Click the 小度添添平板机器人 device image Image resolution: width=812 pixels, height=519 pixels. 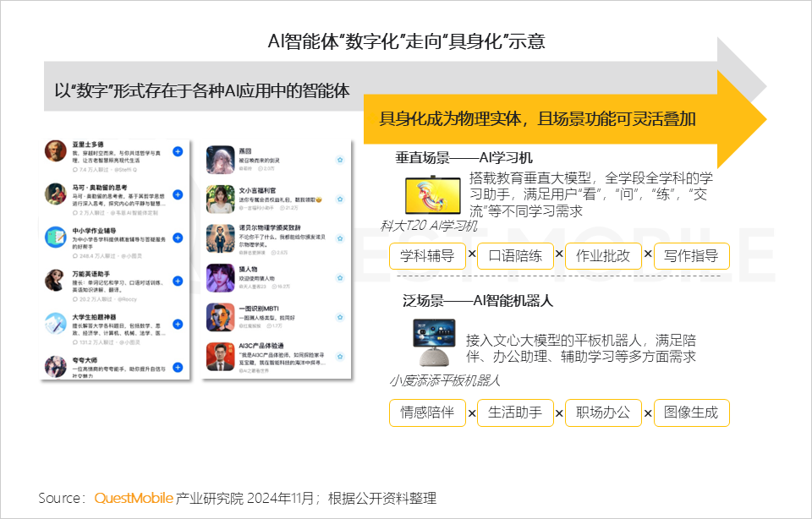(x=434, y=342)
